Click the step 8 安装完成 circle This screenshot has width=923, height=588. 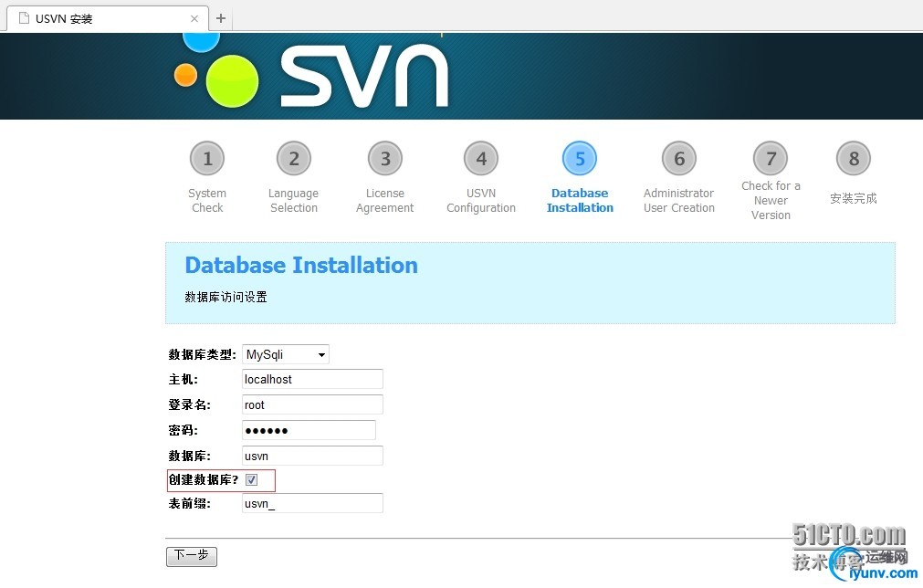coord(854,158)
